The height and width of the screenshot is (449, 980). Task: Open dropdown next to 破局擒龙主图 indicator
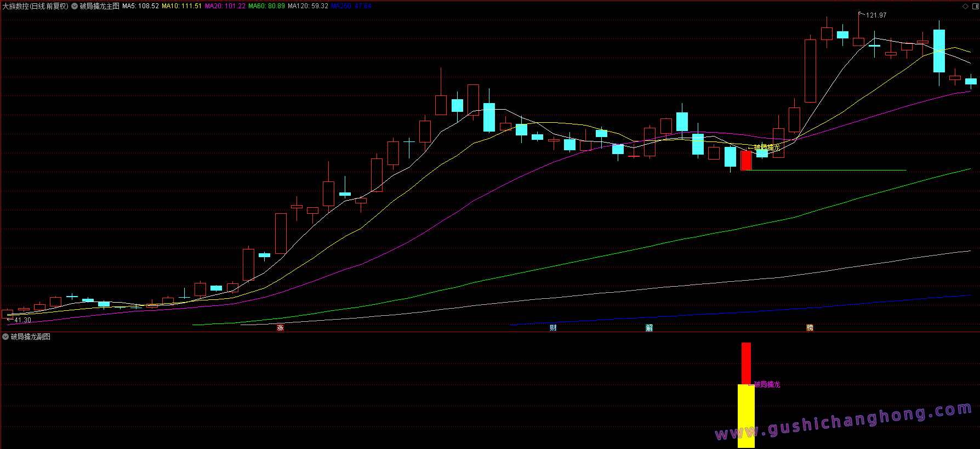pos(75,6)
